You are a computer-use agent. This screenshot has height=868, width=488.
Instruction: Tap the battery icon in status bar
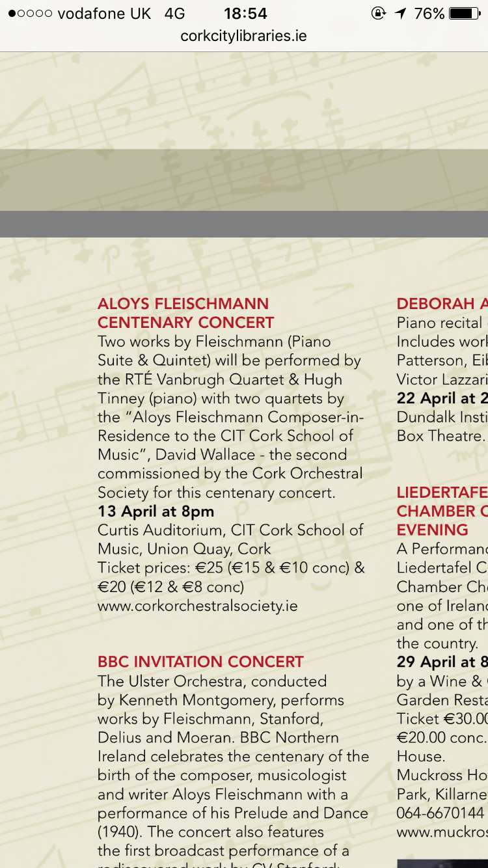465,14
